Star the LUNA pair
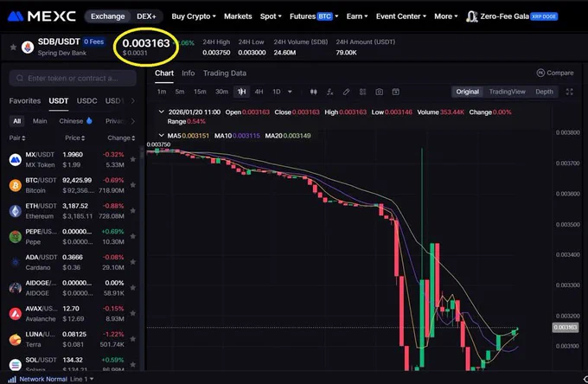Screen dimensions: 588x384 click(x=133, y=339)
